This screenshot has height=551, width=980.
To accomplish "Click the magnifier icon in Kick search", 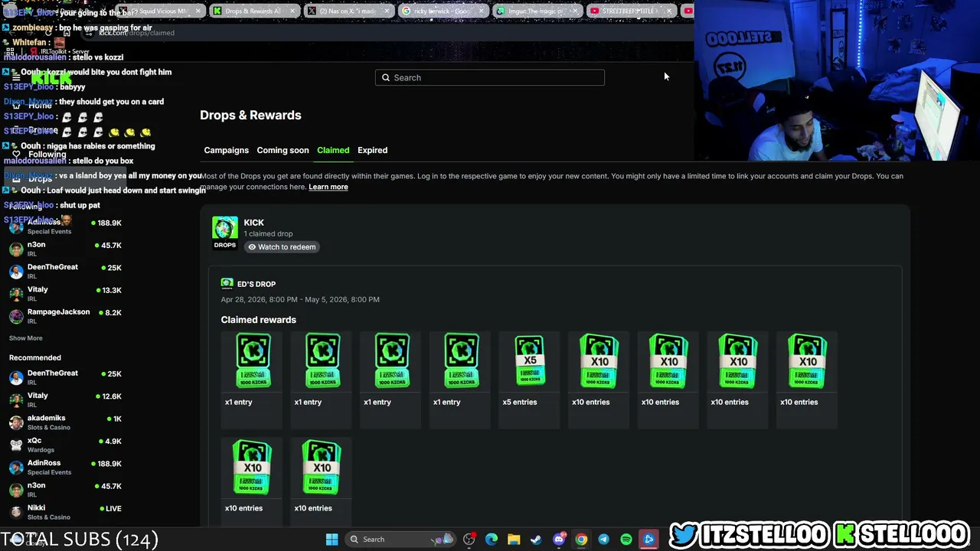I will coord(386,77).
